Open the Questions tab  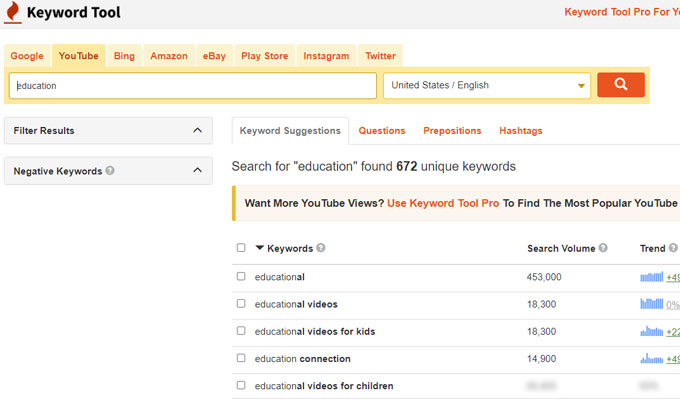pos(382,131)
